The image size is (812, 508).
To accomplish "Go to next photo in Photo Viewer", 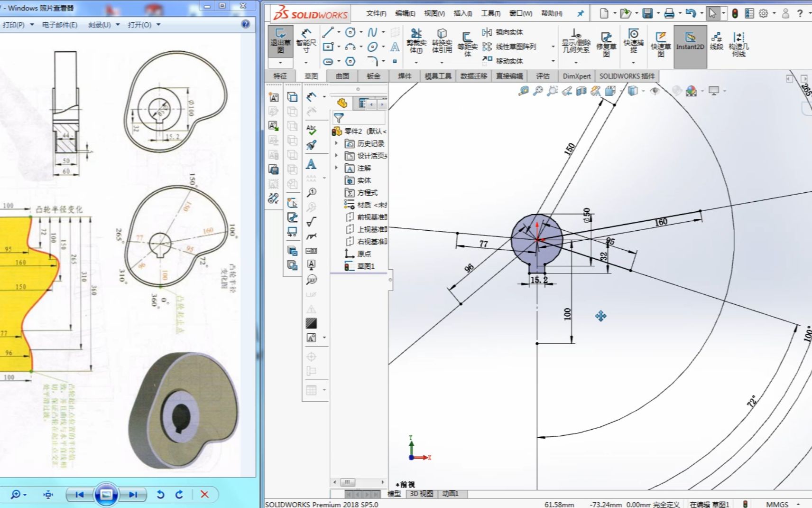I will (133, 495).
